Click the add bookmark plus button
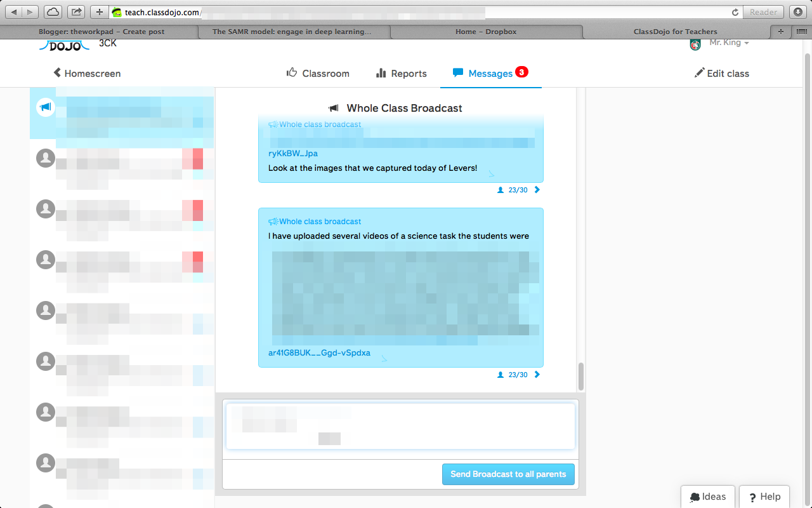The image size is (812, 508). click(100, 12)
